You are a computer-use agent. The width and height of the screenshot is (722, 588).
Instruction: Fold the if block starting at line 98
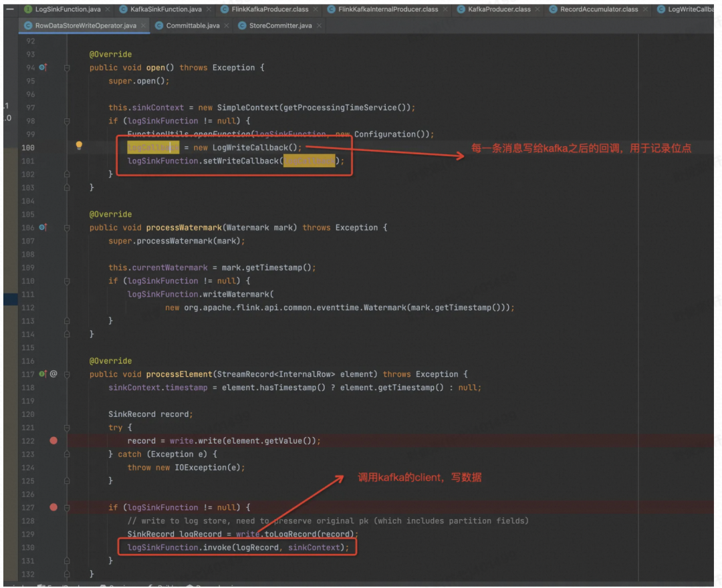pyautogui.click(x=67, y=121)
